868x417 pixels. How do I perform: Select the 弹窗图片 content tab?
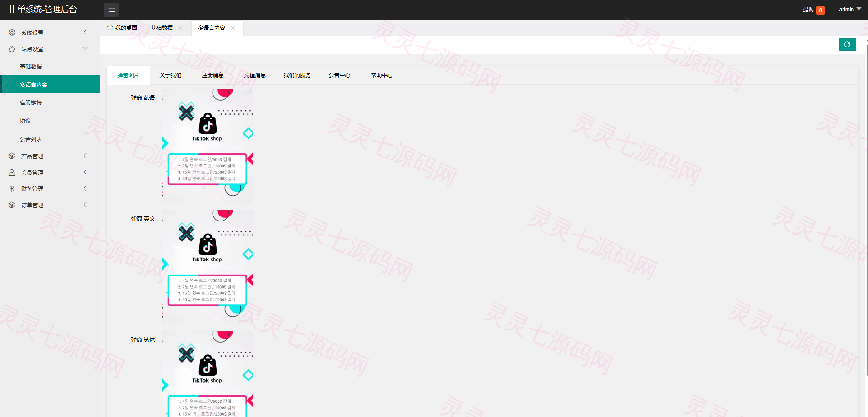(x=128, y=75)
